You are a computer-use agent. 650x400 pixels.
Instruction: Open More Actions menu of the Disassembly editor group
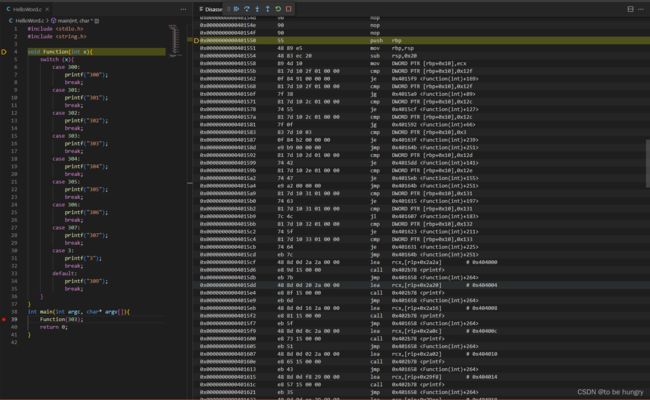click(641, 9)
